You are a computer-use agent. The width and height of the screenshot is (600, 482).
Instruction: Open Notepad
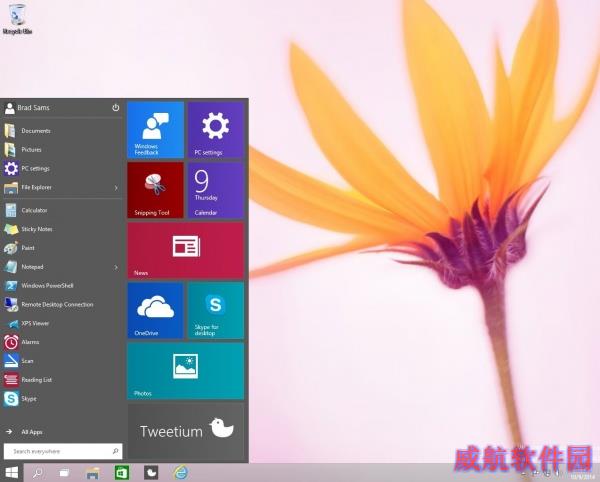(x=55, y=267)
